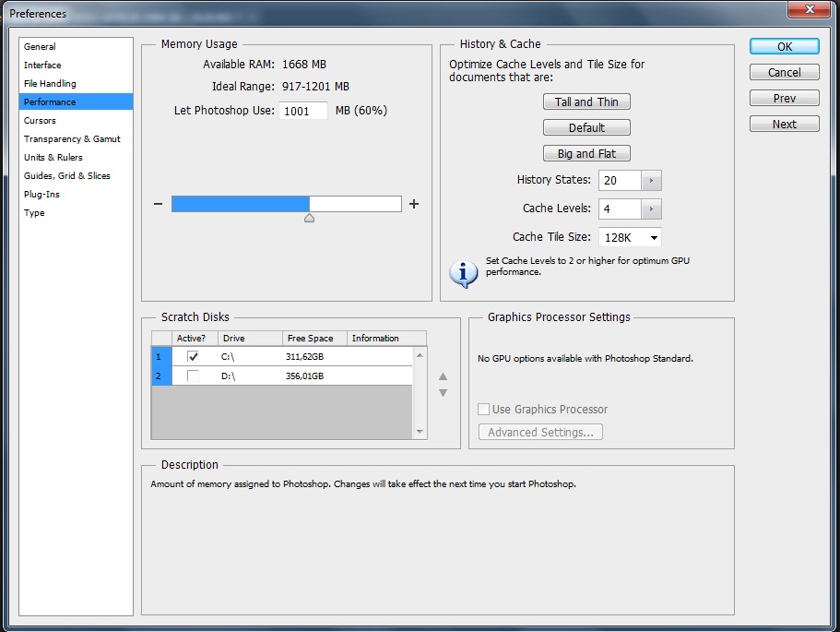Viewport: 840px width, 632px height.
Task: Switch to the Cursors preferences category
Action: click(40, 121)
